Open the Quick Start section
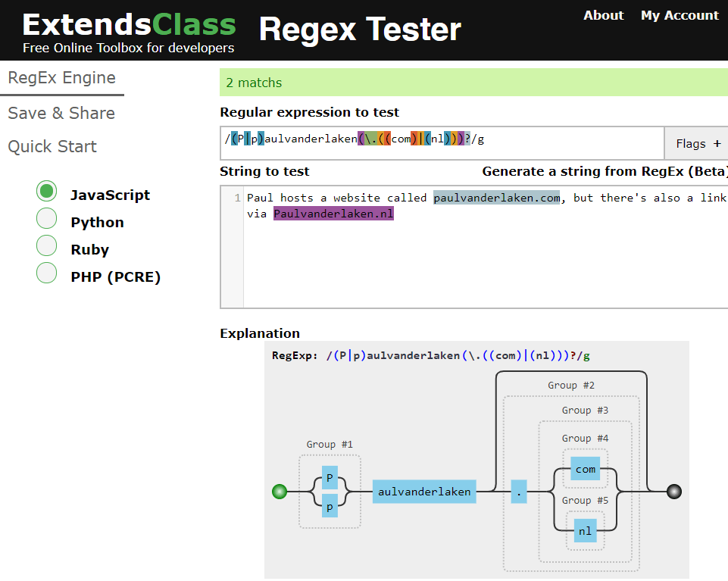 [52, 146]
